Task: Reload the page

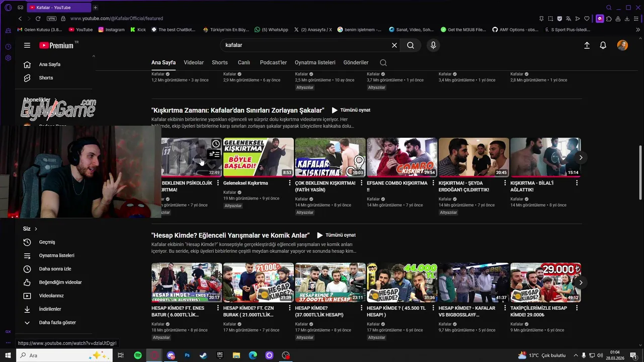Action: pos(38,19)
